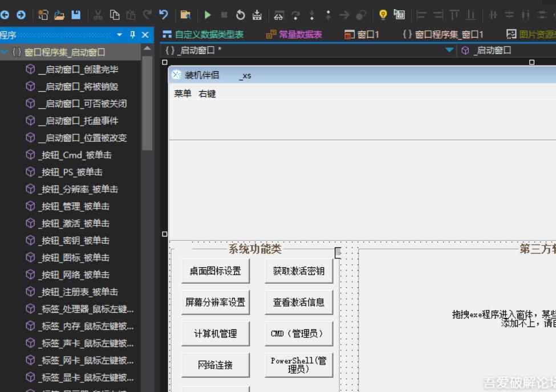
Task: Click the step over debug icon
Action: click(x=295, y=15)
